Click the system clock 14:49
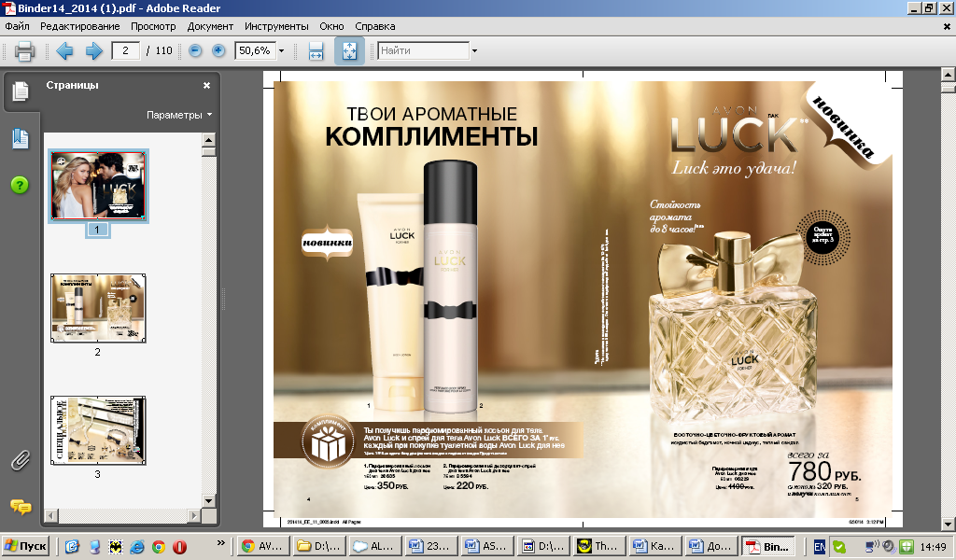Screen dimensions: 956x560 933,547
